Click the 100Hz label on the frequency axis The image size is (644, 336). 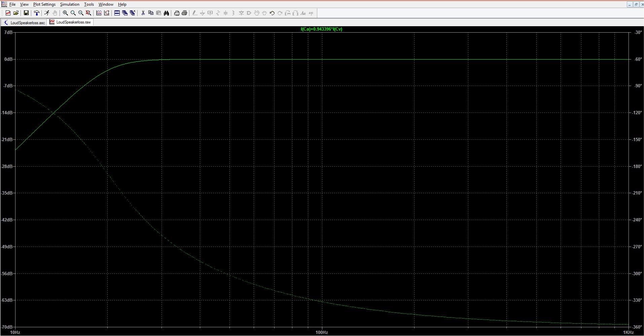(x=322, y=333)
